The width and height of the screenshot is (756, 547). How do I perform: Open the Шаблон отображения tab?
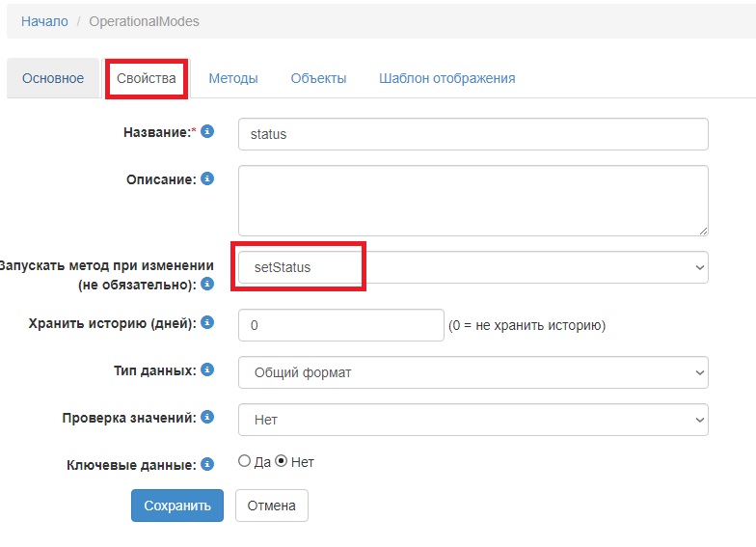(446, 78)
